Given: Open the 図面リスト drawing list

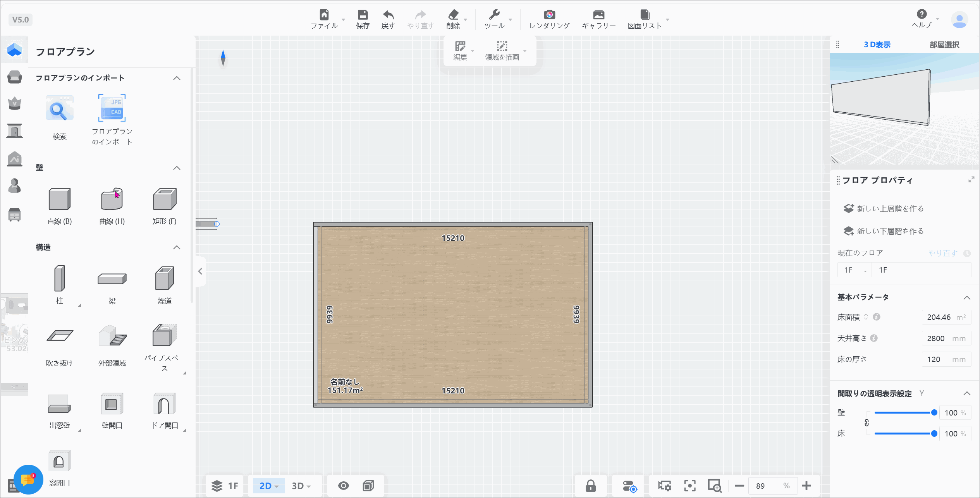Looking at the screenshot, I should click(645, 19).
